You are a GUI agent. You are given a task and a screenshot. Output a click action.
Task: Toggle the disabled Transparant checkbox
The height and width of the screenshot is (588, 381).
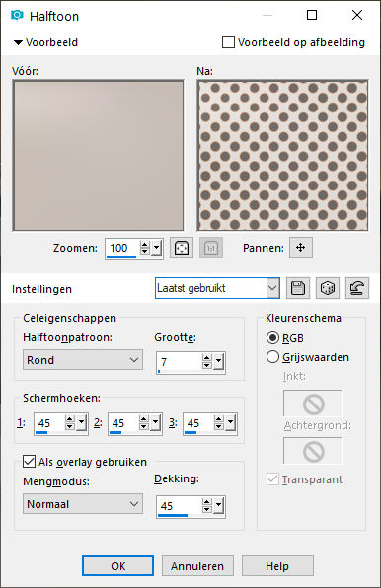tap(272, 478)
